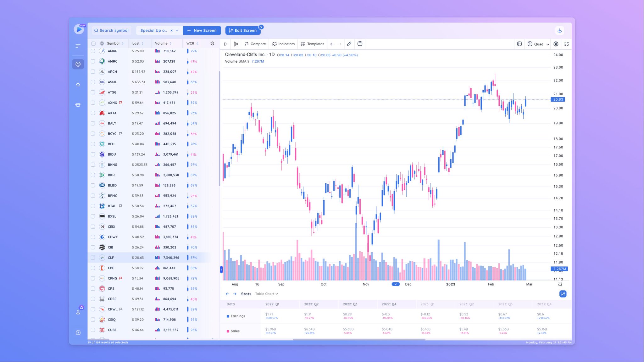This screenshot has width=644, height=362.
Task: Expand the Quad layout dropdown
Action: tap(547, 44)
